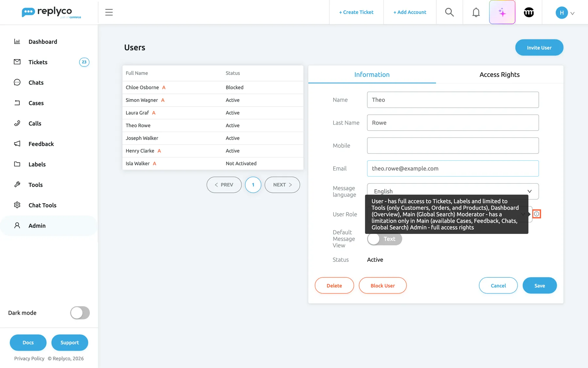Click the Cancel button

click(x=498, y=286)
